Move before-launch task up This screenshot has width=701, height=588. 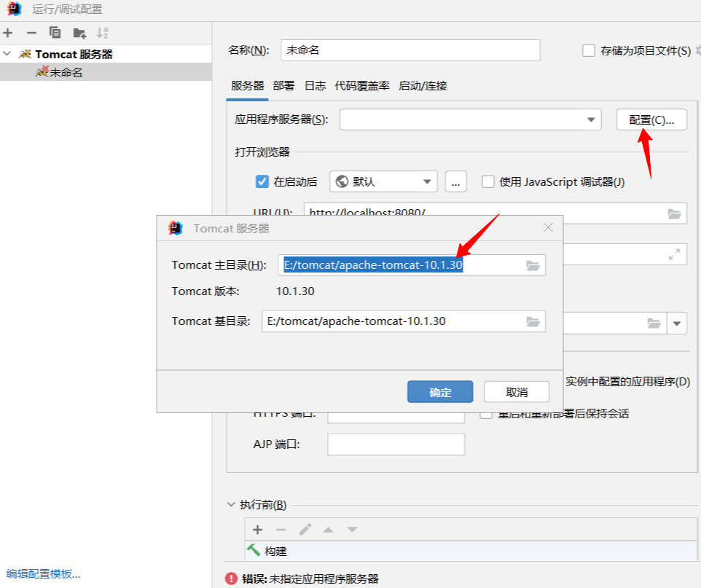[x=328, y=530]
